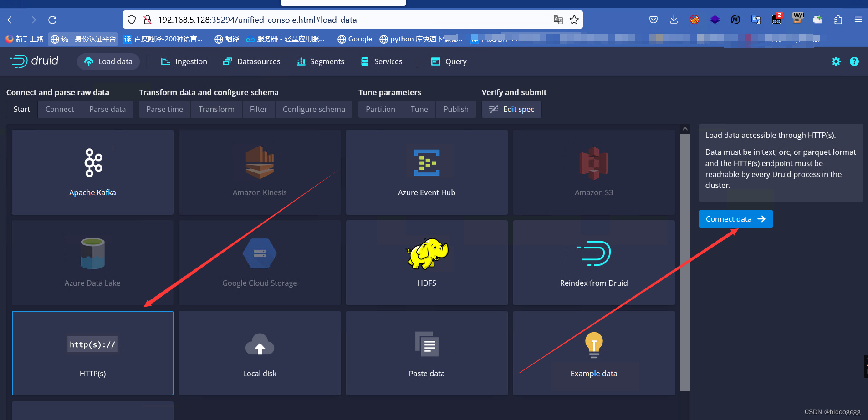Select the Partition step
This screenshot has width=868, height=420.
point(380,109)
